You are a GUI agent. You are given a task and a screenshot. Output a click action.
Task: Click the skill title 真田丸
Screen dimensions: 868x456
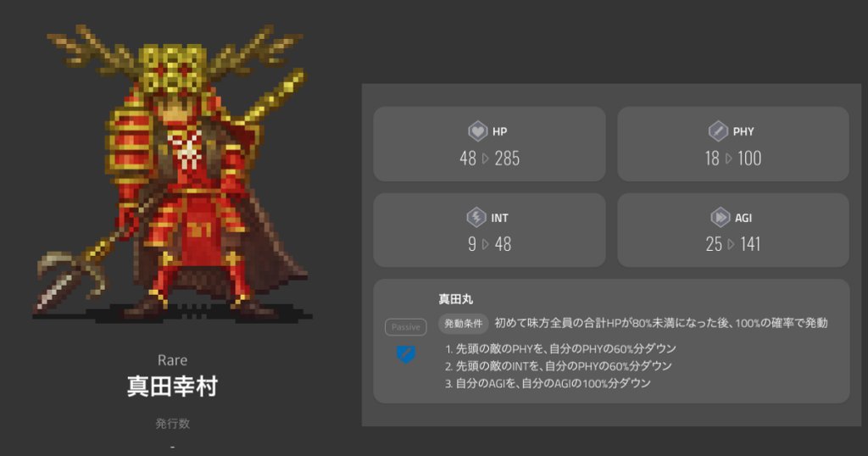455,299
